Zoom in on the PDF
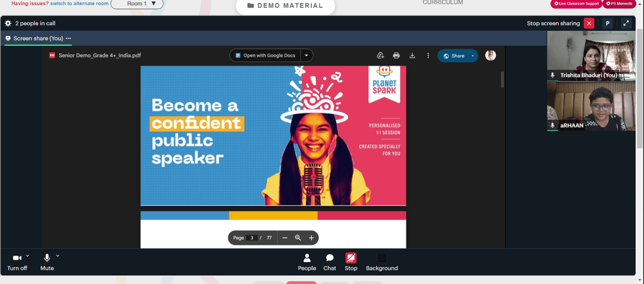Image resolution: width=644 pixels, height=284 pixels. 311,238
